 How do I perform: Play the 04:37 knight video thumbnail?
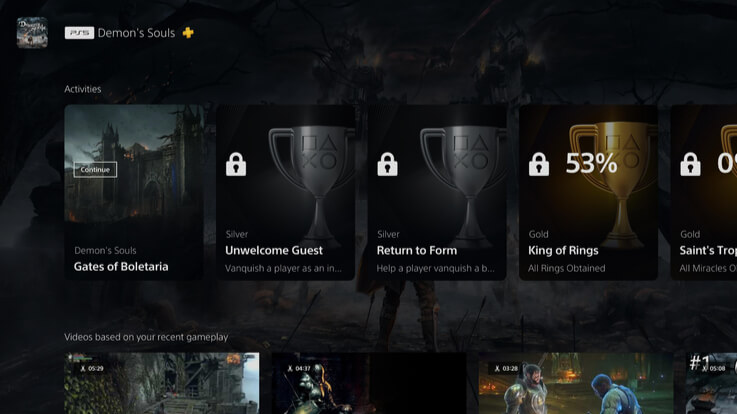(369, 383)
